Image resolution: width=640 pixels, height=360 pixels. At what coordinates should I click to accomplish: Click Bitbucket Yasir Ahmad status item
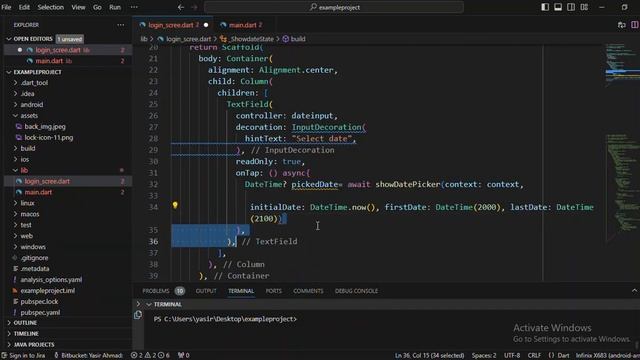(x=88, y=356)
